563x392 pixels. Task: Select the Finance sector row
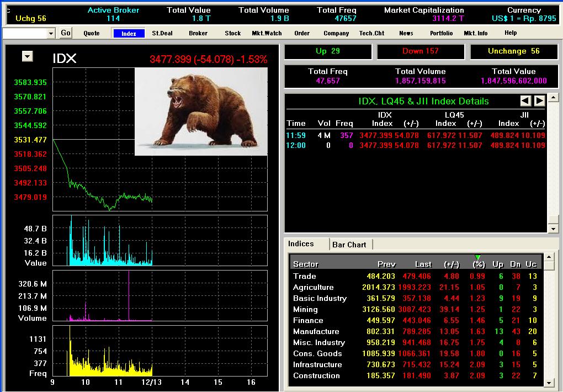[415, 320]
